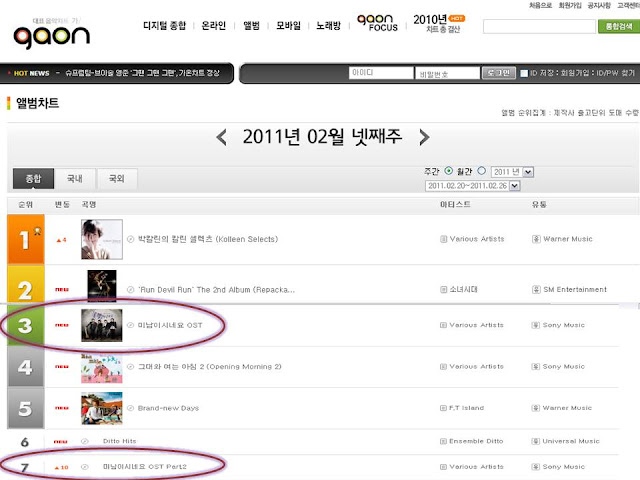Screen dimensions: 640x480
Task: Select the 월간 monthly radio button
Action: point(482,171)
